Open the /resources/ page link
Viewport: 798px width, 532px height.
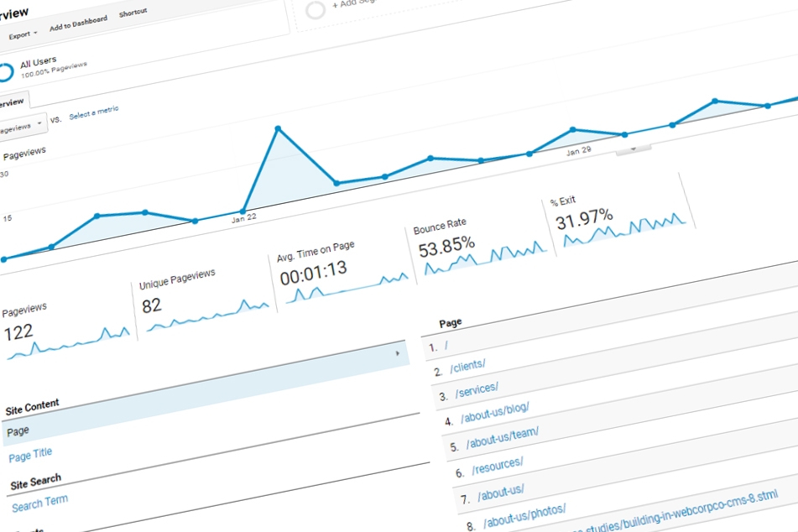click(x=497, y=464)
